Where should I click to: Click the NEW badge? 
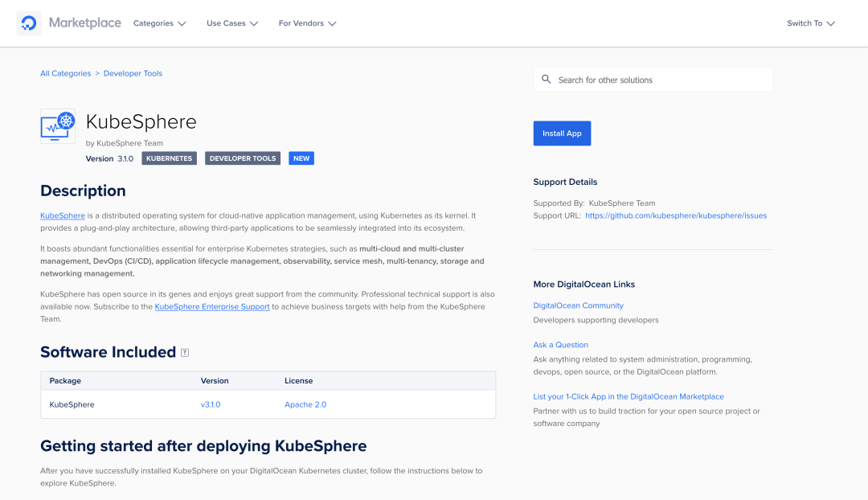[301, 158]
